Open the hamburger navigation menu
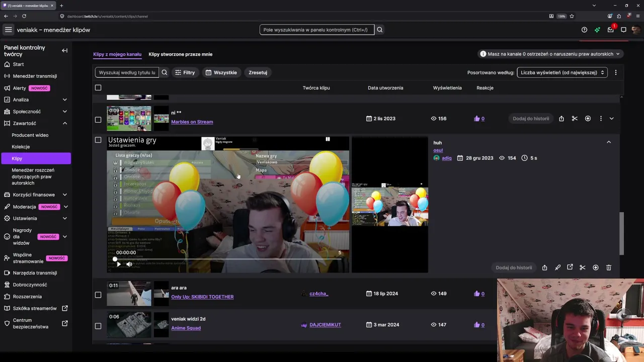Screen dimensions: 644x362 click(x=8, y=30)
